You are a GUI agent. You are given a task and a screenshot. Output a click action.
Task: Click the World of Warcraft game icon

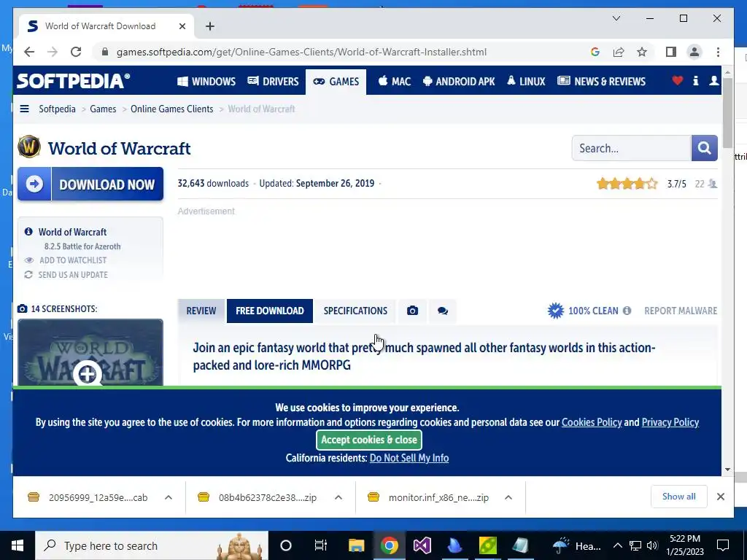pyautogui.click(x=29, y=147)
